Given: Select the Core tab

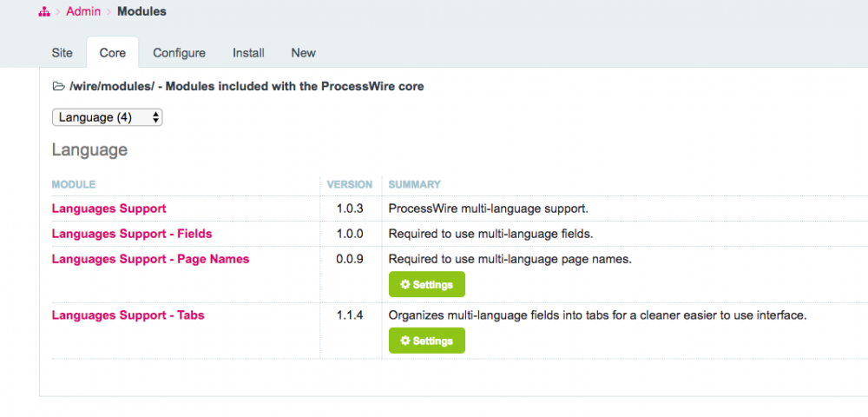Looking at the screenshot, I should point(113,53).
